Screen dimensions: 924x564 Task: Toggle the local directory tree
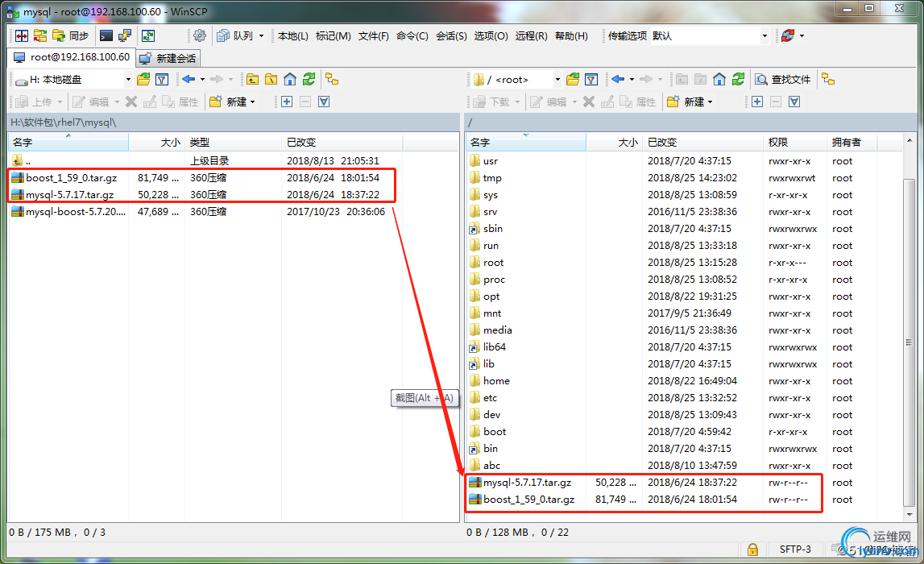pos(333,79)
